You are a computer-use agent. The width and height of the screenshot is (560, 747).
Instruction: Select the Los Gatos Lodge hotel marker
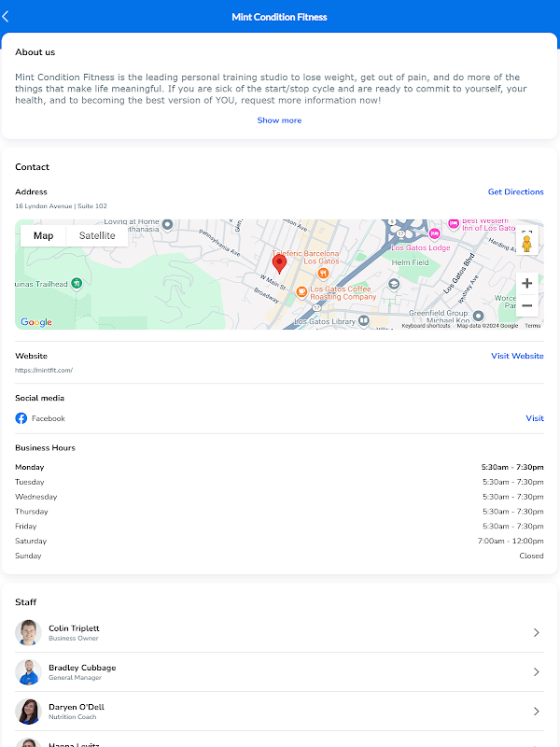click(434, 233)
